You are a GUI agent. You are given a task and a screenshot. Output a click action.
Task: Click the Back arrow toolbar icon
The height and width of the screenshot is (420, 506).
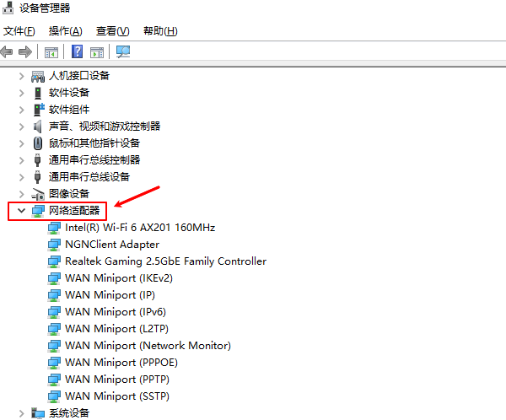click(x=8, y=52)
